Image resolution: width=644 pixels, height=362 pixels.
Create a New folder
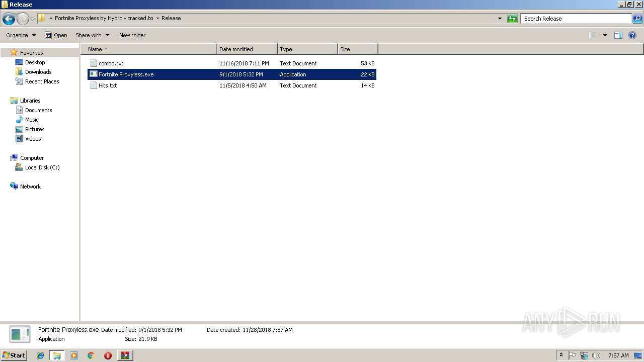132,35
